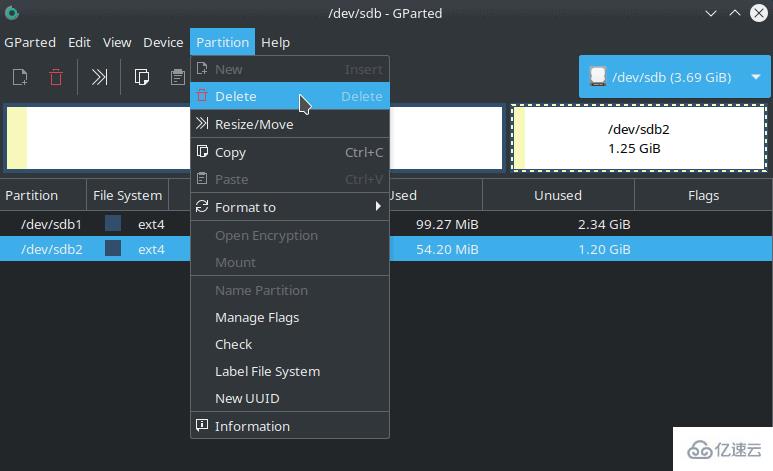Open the Help menu
This screenshot has width=773, height=471.
(276, 42)
